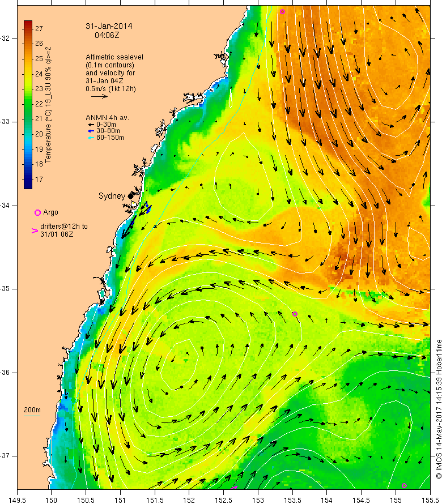Click the 0.5m/s reference velocity arrow
This screenshot has height=504, width=442.
tap(99, 96)
